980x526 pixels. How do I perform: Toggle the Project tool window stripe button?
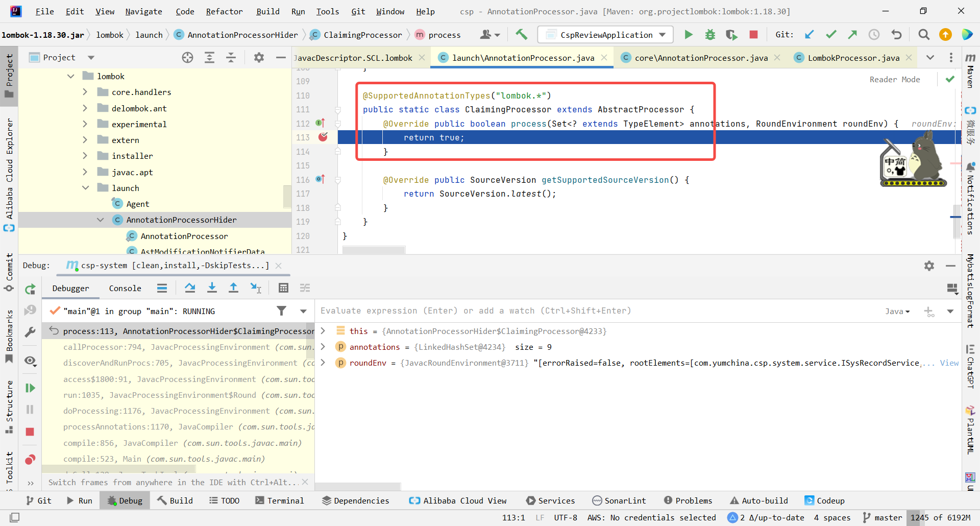tap(9, 76)
